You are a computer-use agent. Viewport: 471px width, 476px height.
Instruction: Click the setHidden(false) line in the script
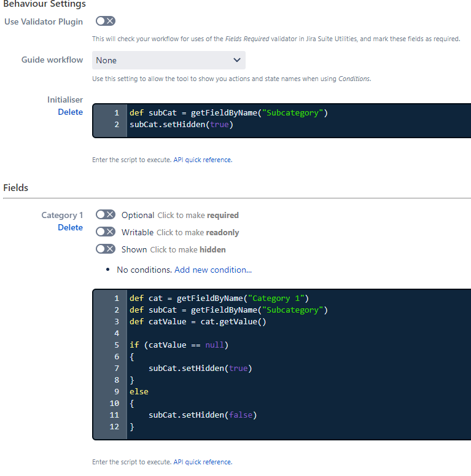coord(203,415)
